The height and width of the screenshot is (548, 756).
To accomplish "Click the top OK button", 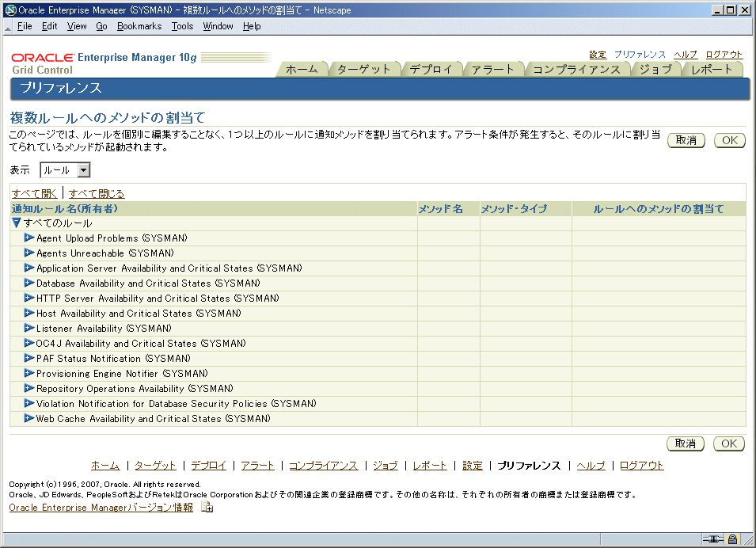I will click(730, 140).
